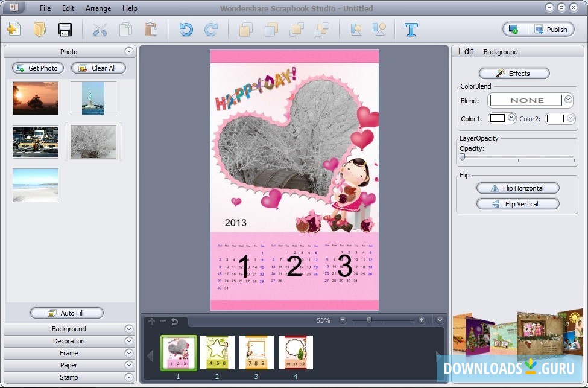This screenshot has width=588, height=388.
Task: Click the Save floppy disk icon
Action: 65,29
